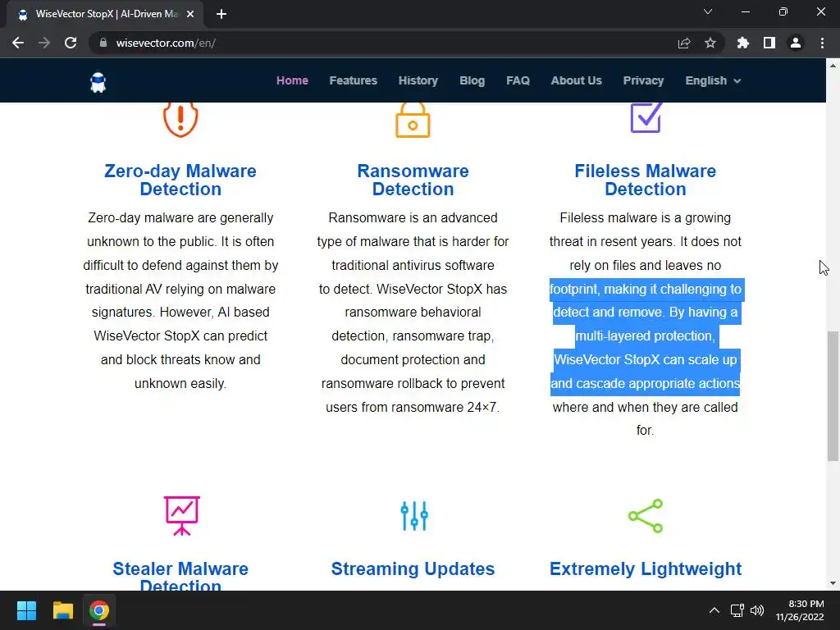
Task: Open File Explorer from taskbar
Action: click(x=62, y=610)
